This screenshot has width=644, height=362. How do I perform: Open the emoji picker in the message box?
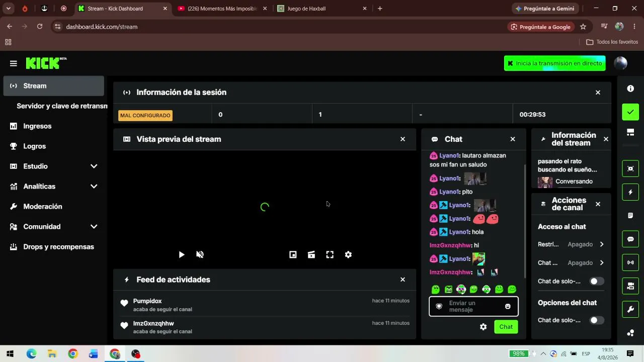point(508,306)
